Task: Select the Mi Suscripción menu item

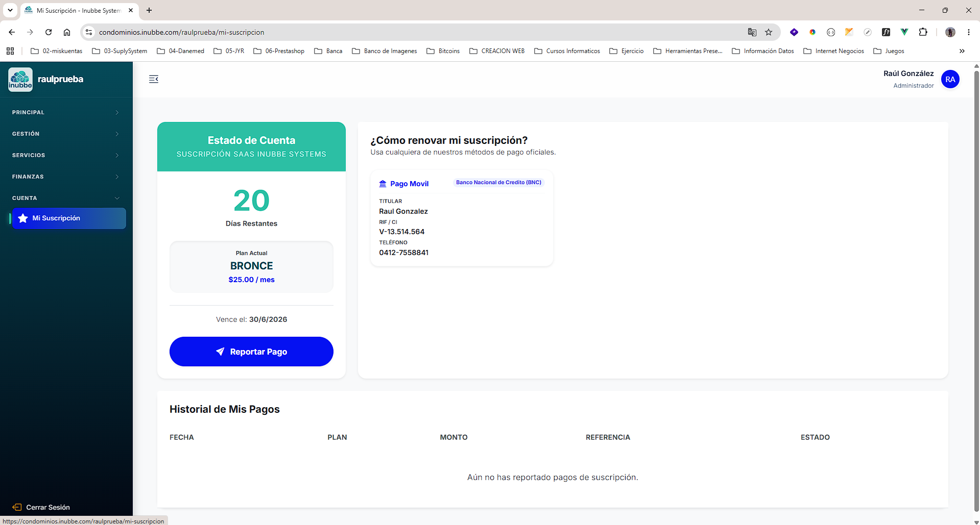Action: [69, 218]
